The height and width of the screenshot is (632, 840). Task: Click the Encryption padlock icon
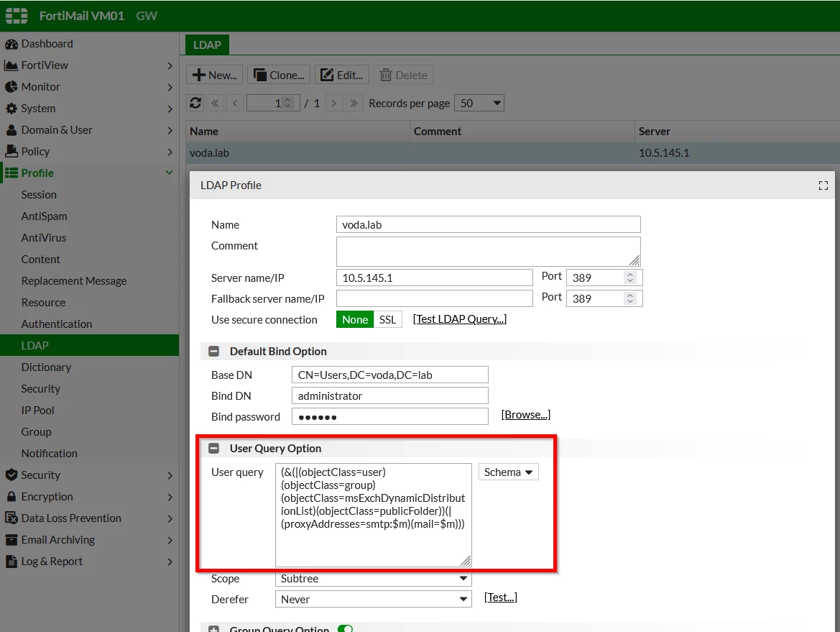point(11,496)
